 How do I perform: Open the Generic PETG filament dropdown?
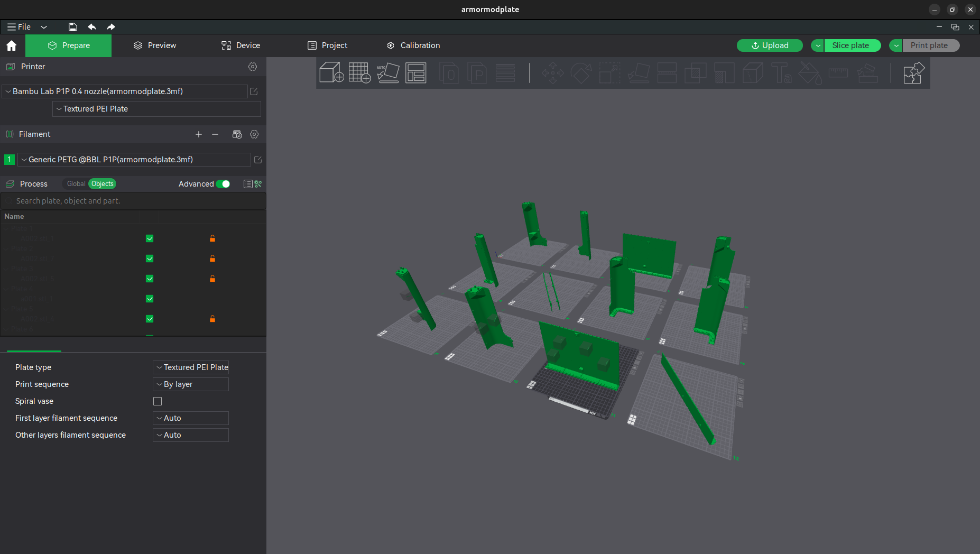(134, 160)
